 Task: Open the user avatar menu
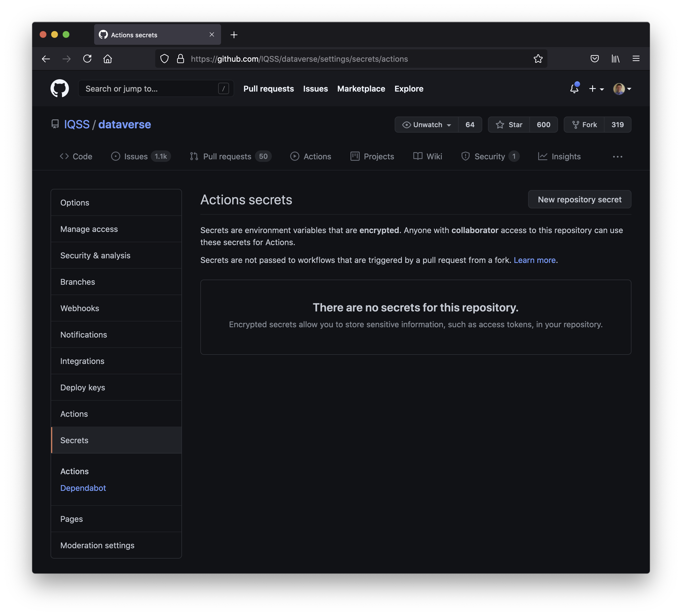pyautogui.click(x=622, y=89)
